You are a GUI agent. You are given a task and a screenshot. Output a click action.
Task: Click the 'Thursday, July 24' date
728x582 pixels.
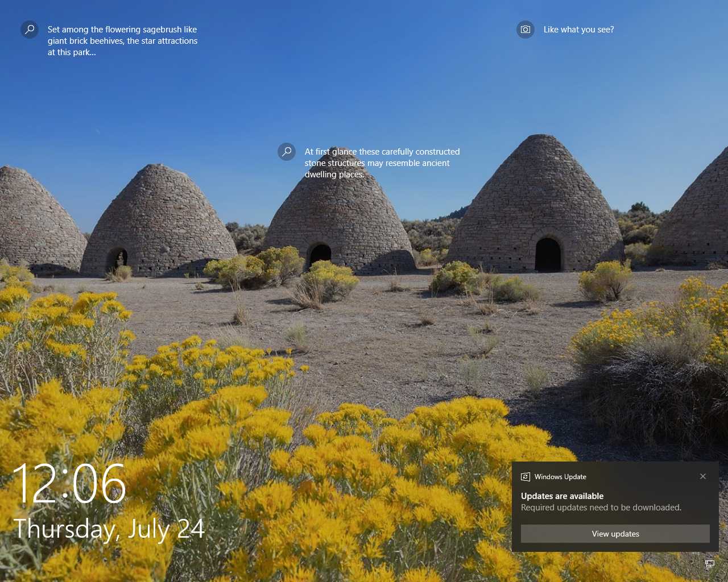coord(109,529)
